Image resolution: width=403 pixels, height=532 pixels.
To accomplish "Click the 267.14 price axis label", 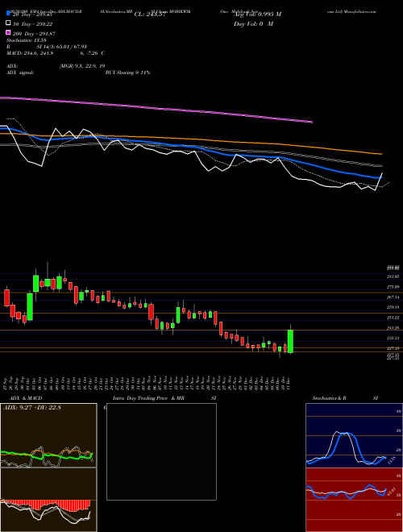I will pos(394,297).
